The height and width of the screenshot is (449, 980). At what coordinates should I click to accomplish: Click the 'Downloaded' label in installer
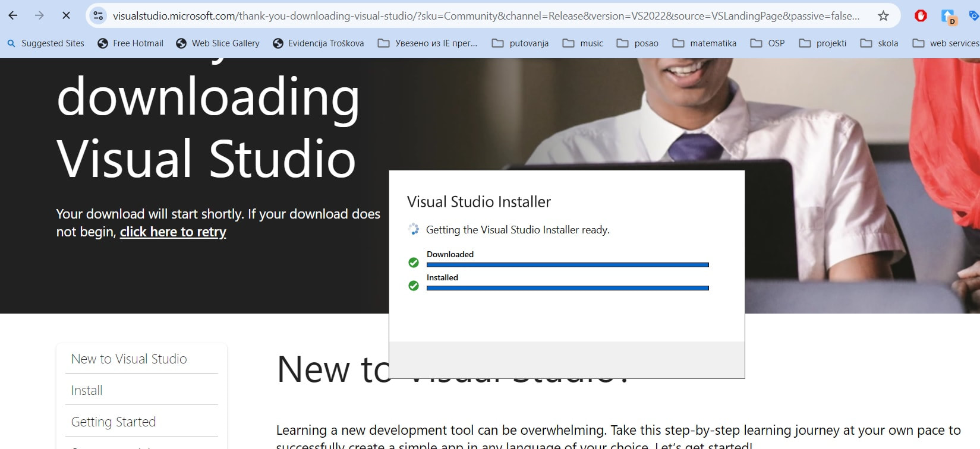pos(450,254)
